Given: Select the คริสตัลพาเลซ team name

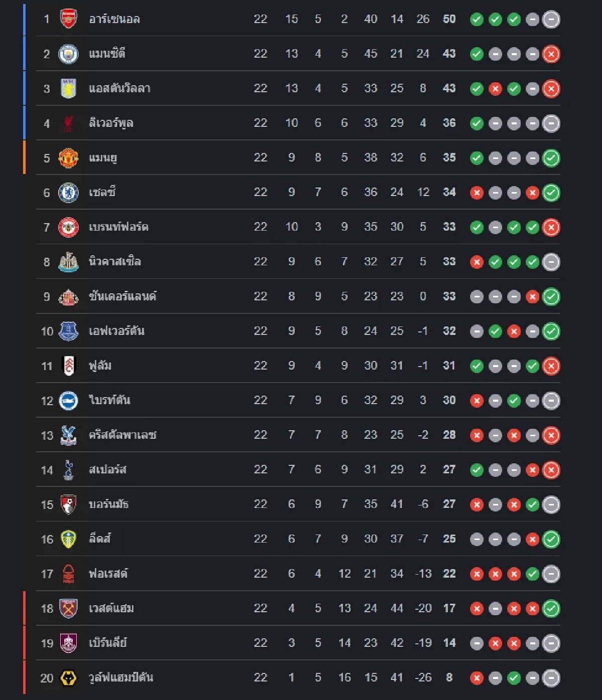Looking at the screenshot, I should tap(122, 435).
